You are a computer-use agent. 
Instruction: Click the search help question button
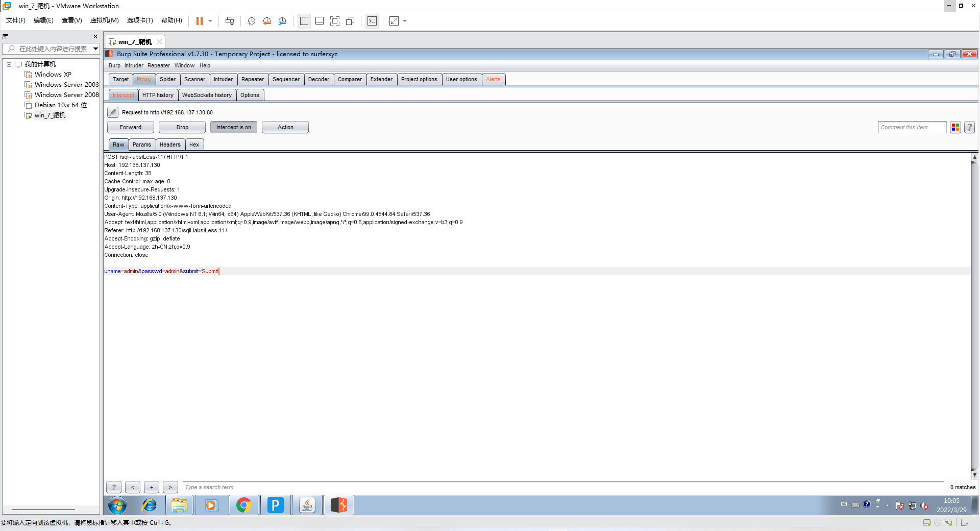coord(114,487)
